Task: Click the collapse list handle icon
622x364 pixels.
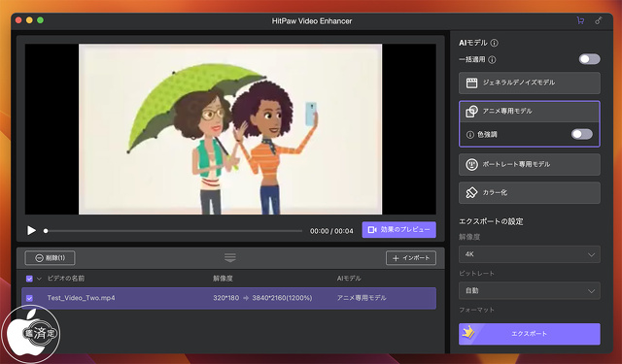Action: (230, 258)
